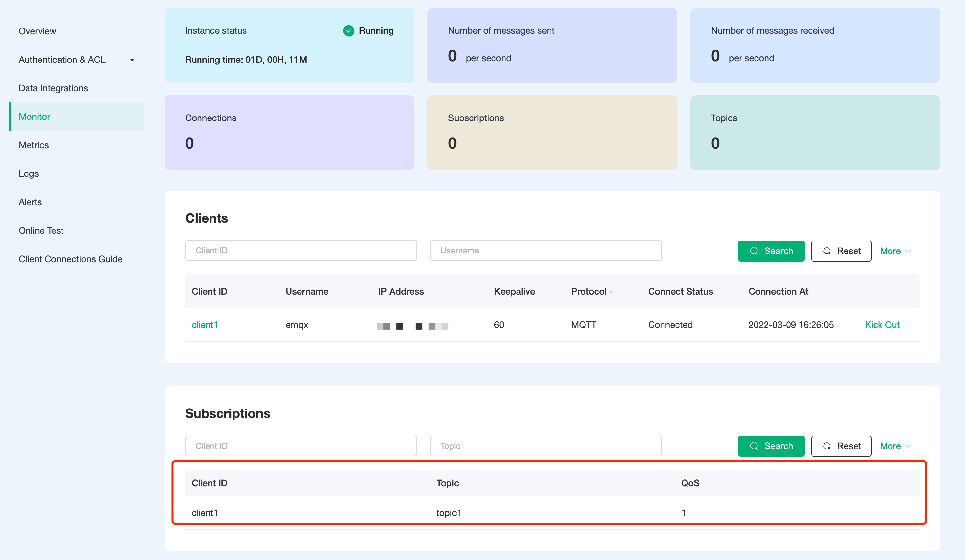Kick Out client1 connection
Screen dimensions: 965x560
pyautogui.click(x=882, y=325)
